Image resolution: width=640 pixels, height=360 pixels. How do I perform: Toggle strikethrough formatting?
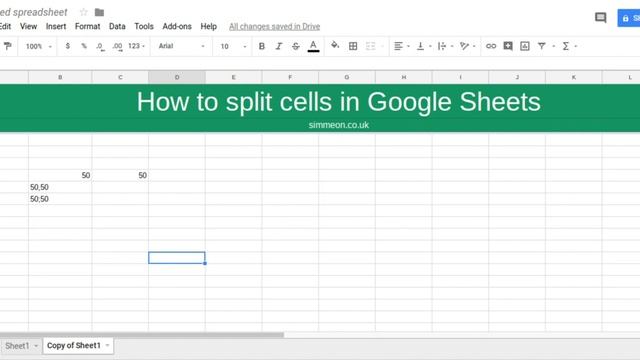click(296, 46)
